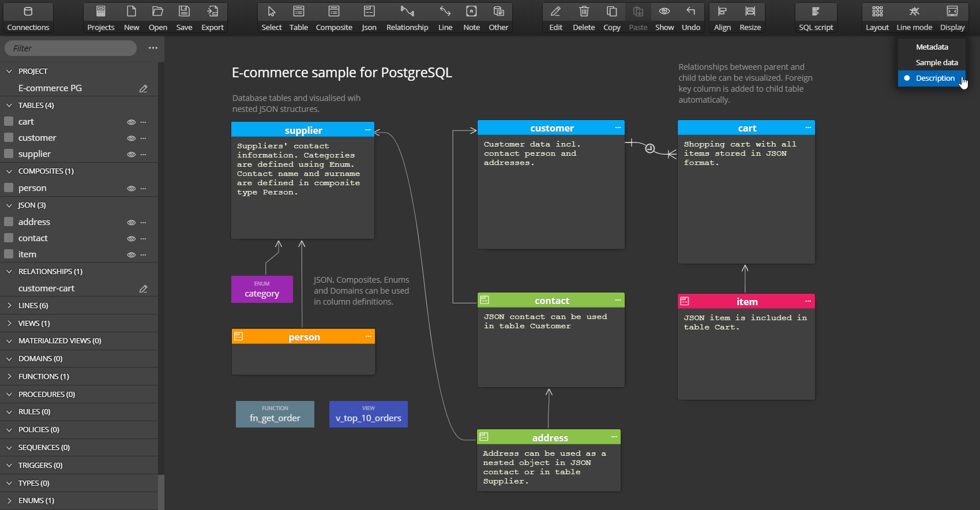The height and width of the screenshot is (510, 980).
Task: Open the Layout options
Action: 877,18
